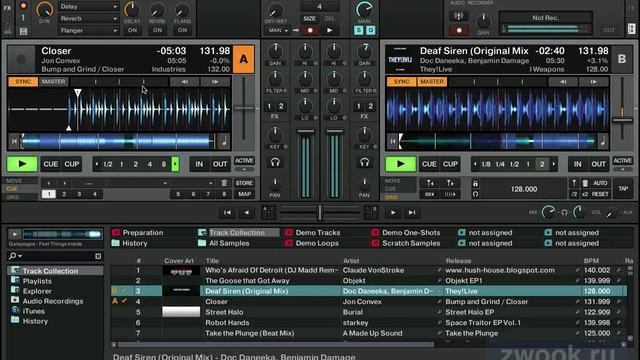The image size is (640, 360).
Task: Turn the REVRB effect ON
Action: (157, 30)
